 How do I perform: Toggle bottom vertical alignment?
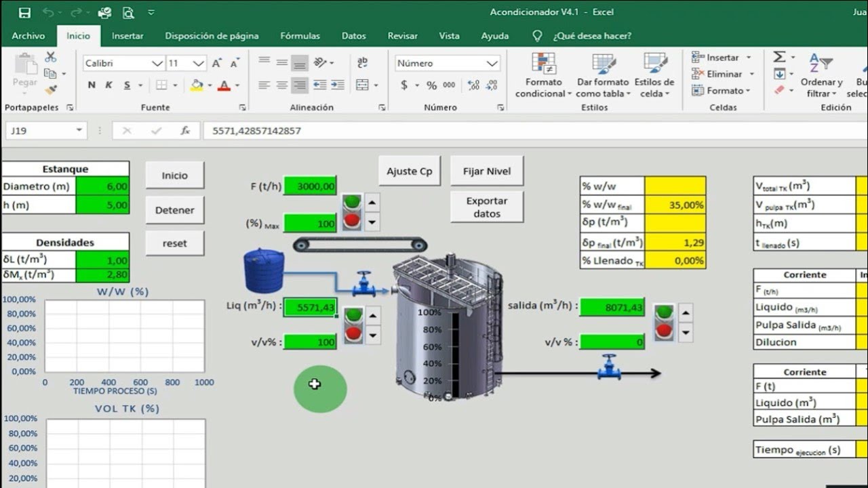click(299, 63)
